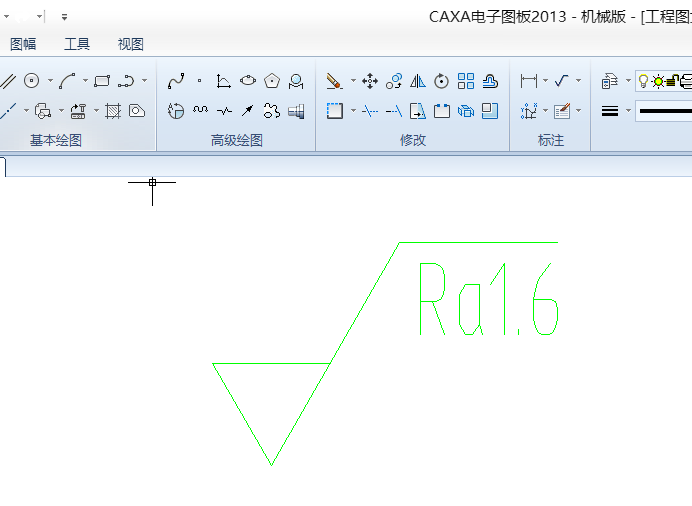Toggle the layer freeze sun icon

coord(658,82)
